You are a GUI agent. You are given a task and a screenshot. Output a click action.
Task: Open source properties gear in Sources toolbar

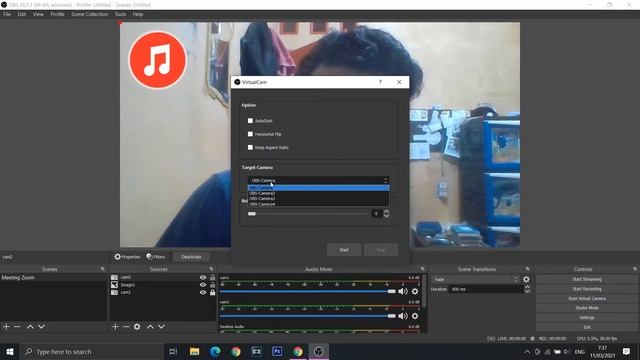click(137, 327)
